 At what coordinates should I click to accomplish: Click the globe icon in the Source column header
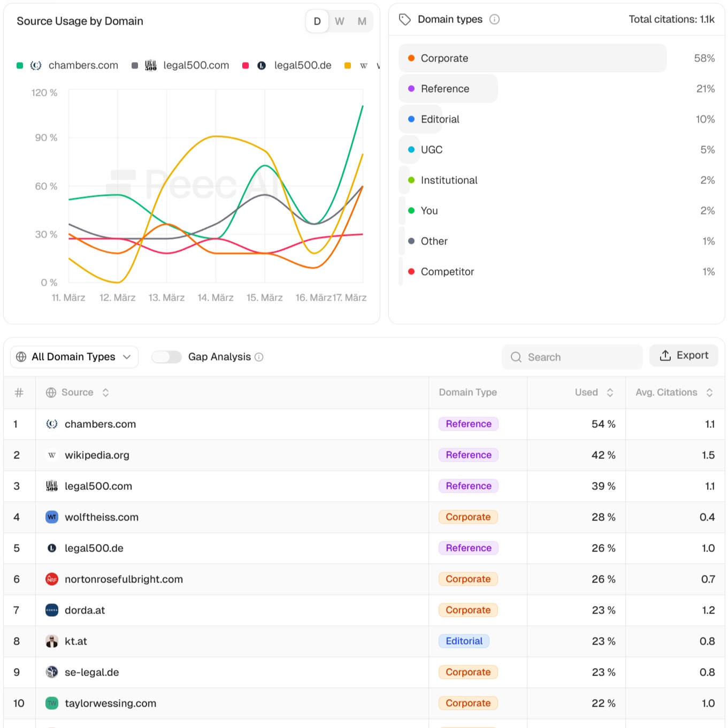[51, 392]
